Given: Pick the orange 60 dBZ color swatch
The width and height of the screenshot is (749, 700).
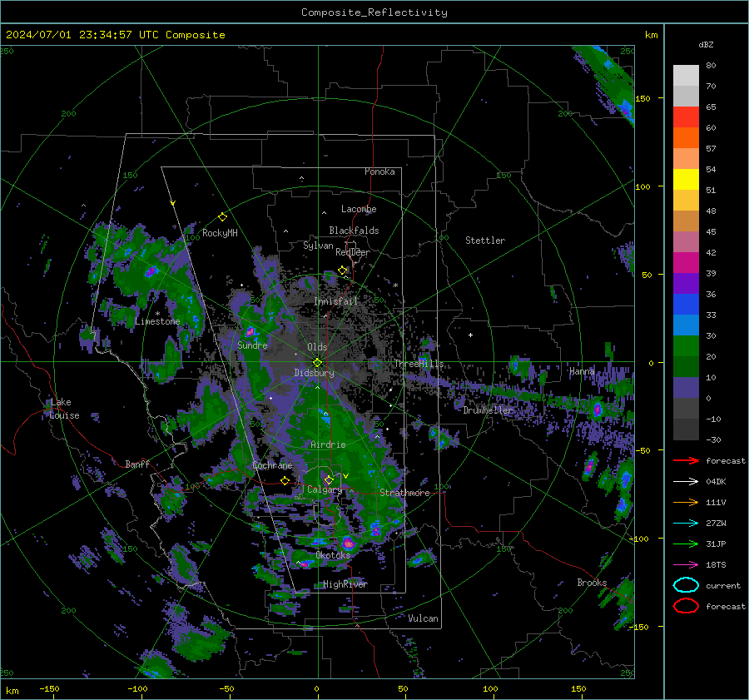Looking at the screenshot, I should click(686, 138).
